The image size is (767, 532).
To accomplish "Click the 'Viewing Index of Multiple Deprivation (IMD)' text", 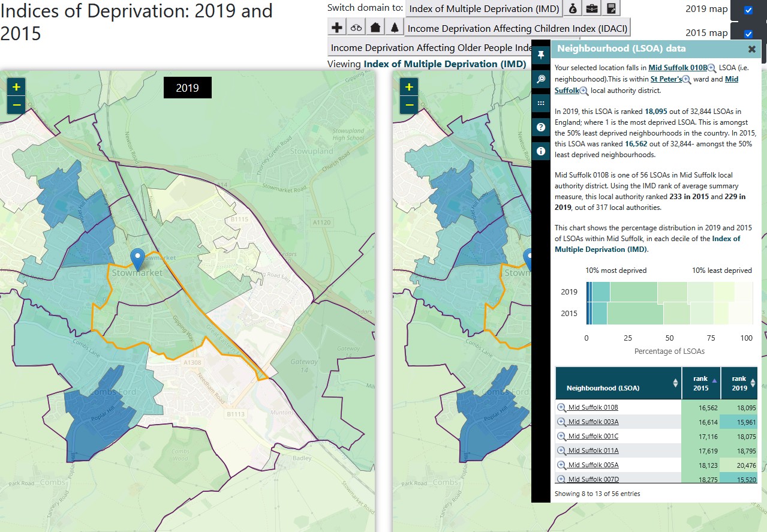I will pyautogui.click(x=427, y=64).
